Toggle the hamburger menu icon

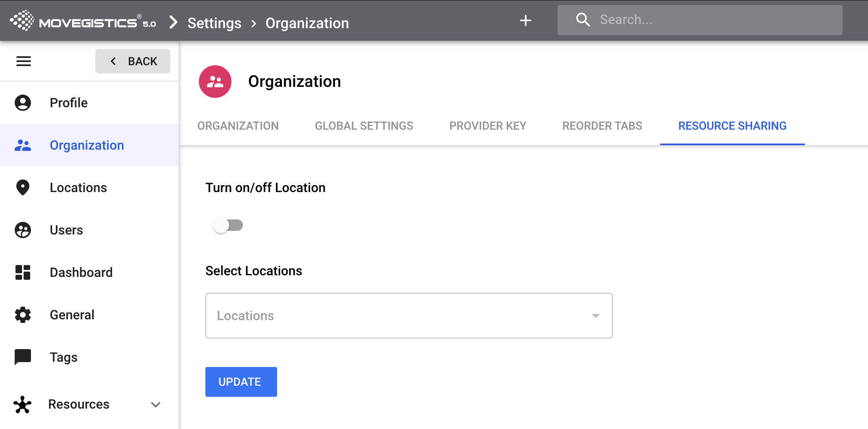pyautogui.click(x=24, y=61)
